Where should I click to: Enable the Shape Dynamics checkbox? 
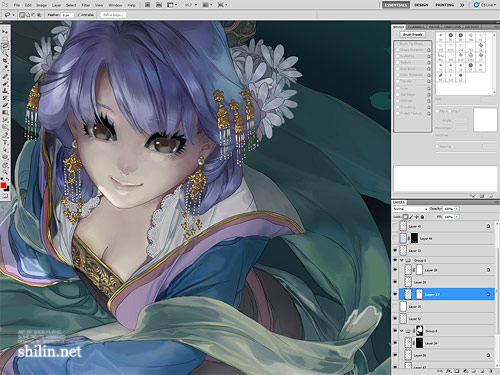[x=397, y=50]
